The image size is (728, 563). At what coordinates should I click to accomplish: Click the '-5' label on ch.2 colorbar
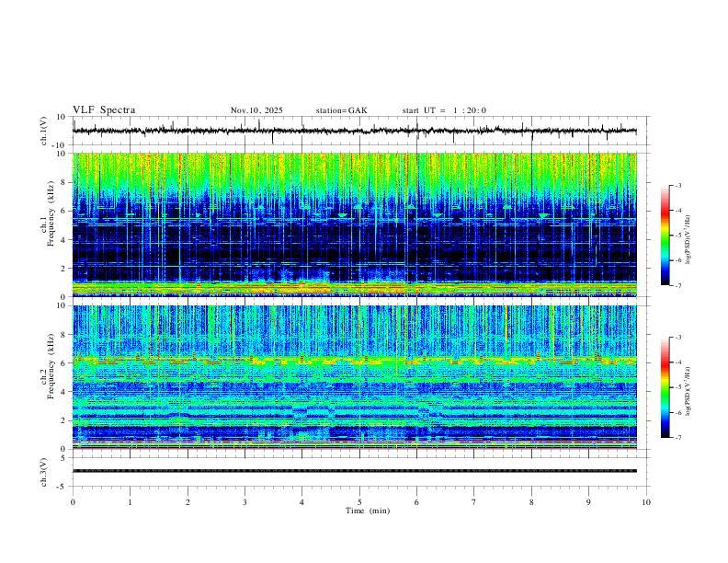677,387
